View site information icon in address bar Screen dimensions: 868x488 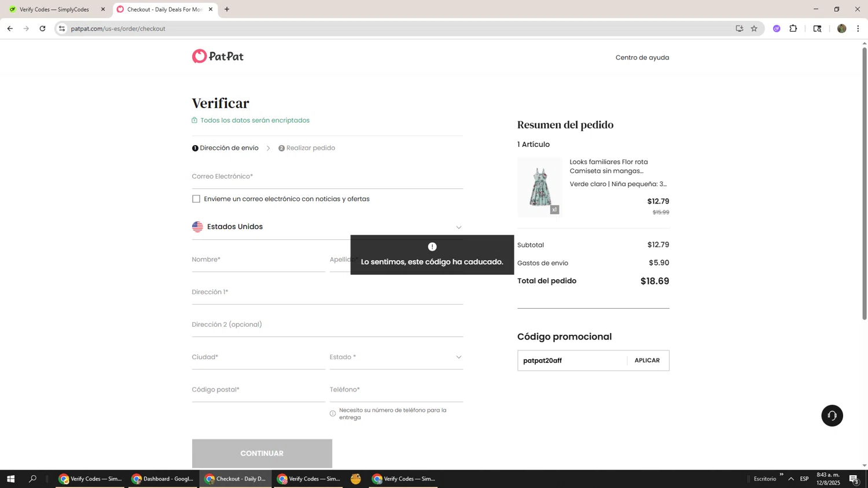pyautogui.click(x=62, y=28)
